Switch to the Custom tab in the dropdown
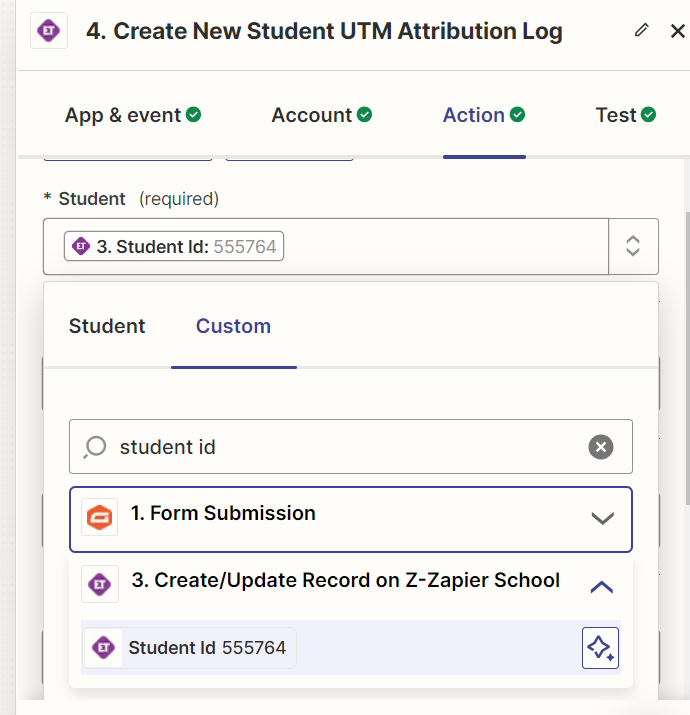 click(x=233, y=326)
